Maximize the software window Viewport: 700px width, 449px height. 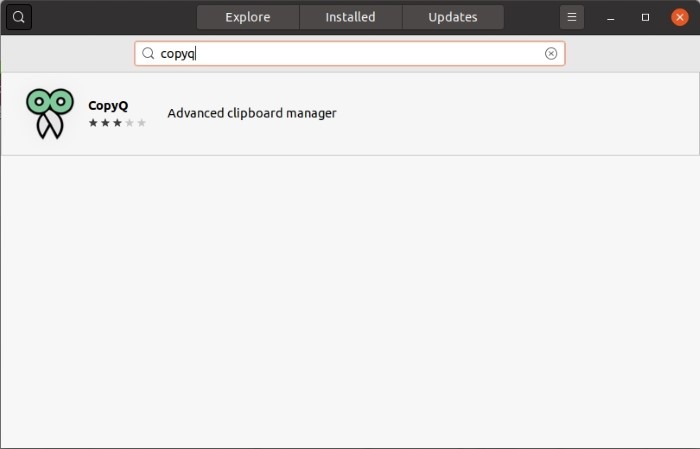pos(645,17)
